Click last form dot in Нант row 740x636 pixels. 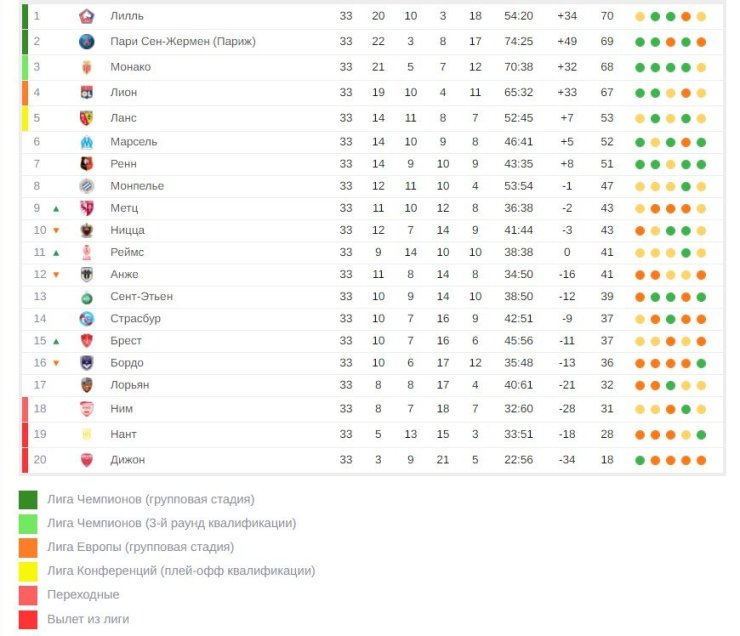point(701,435)
